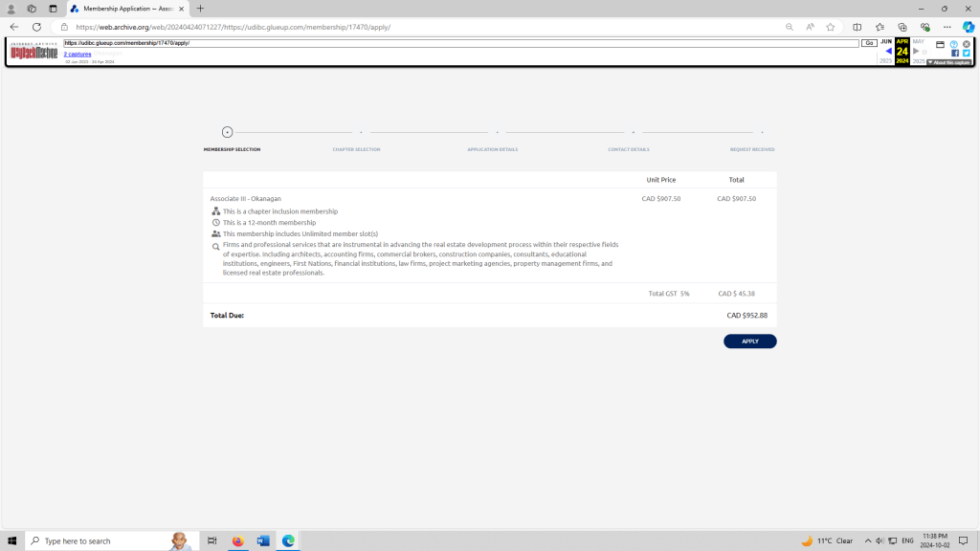Select the Membership Selection step circle

point(227,132)
